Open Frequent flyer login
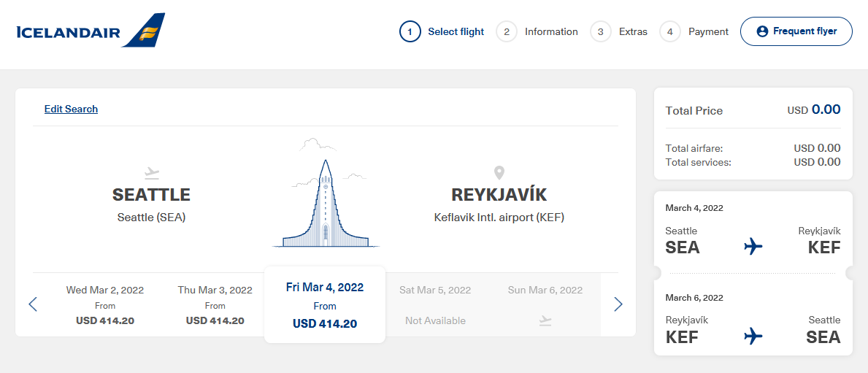The image size is (868, 373). (796, 31)
